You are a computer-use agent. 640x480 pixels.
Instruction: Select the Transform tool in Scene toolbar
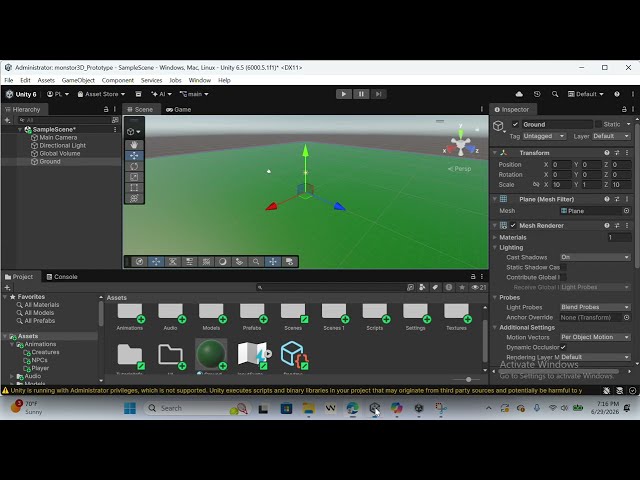pyautogui.click(x=134, y=198)
